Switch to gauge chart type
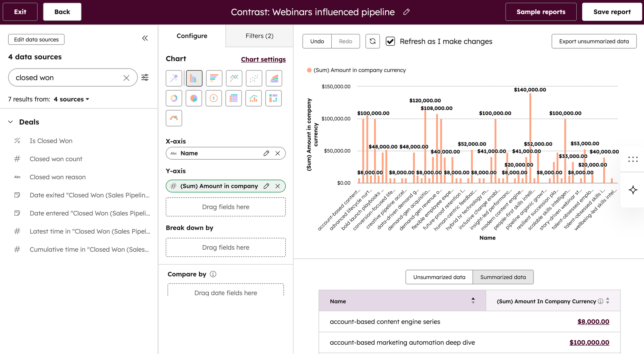644x354 pixels. pos(174,118)
